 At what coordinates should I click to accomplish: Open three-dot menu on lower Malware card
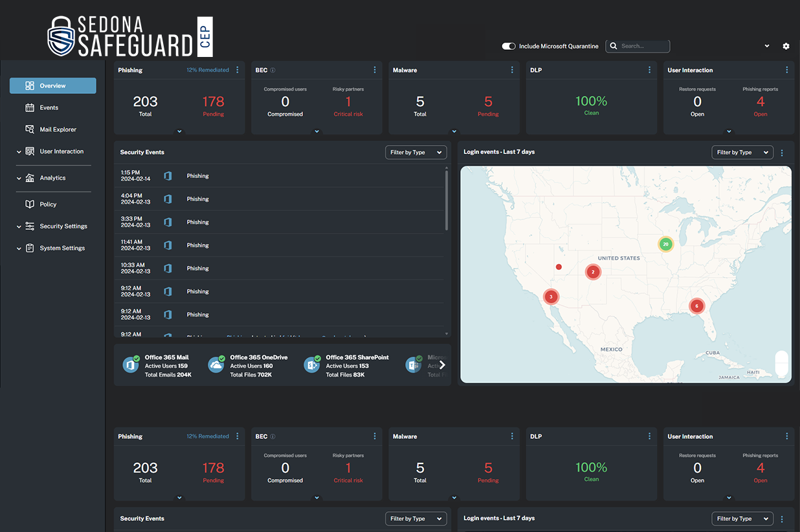click(512, 436)
